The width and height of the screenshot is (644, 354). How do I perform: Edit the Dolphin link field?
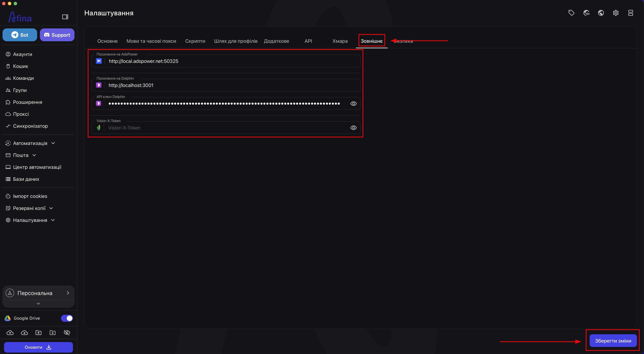point(226,85)
